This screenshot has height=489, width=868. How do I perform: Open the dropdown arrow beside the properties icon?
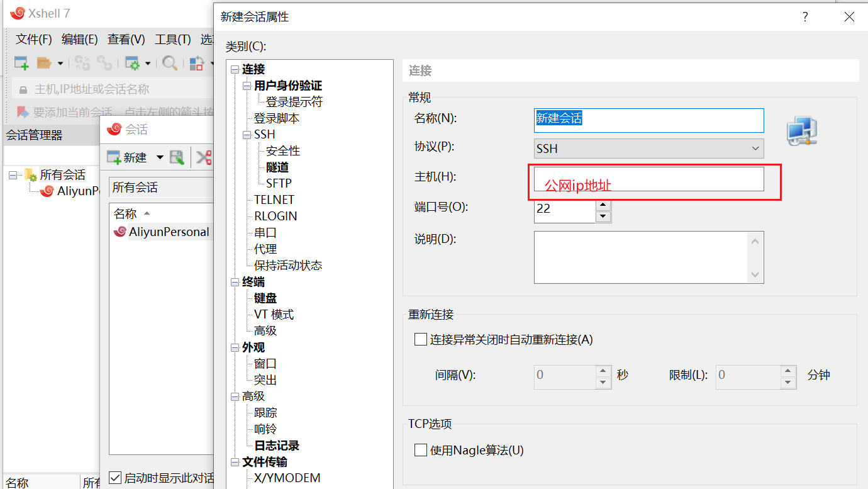(148, 63)
